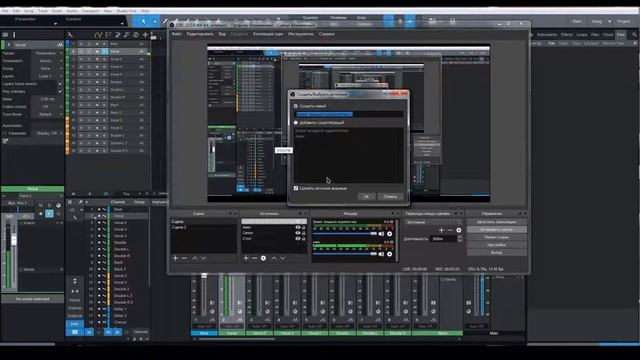
Task: Click OK in the create source dialog
Action: click(x=366, y=196)
